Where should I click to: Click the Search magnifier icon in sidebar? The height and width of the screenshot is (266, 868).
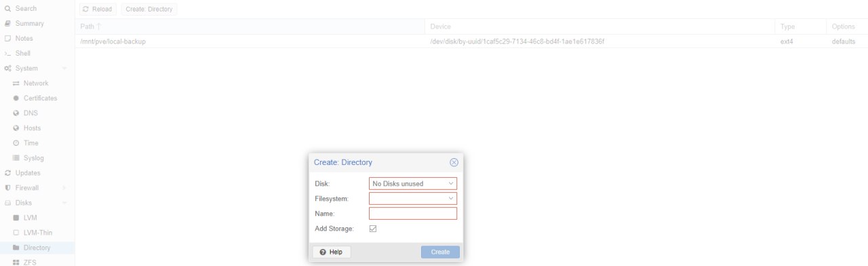point(7,9)
